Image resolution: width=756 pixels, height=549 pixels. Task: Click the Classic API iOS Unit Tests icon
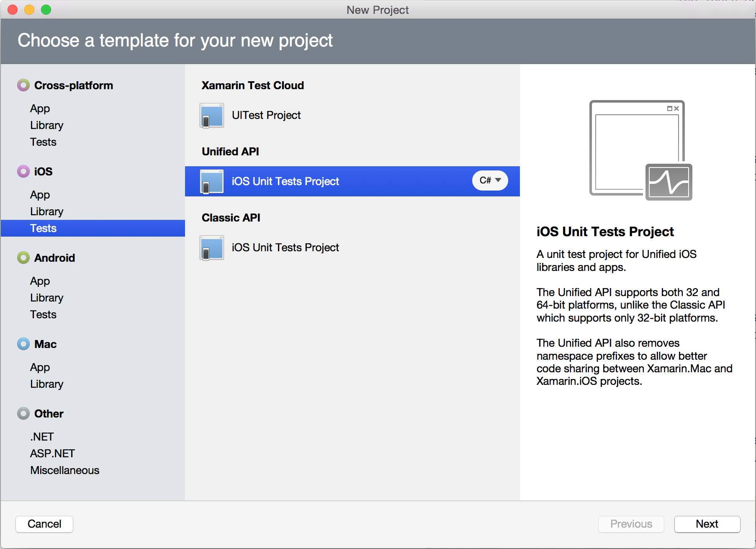click(x=212, y=247)
